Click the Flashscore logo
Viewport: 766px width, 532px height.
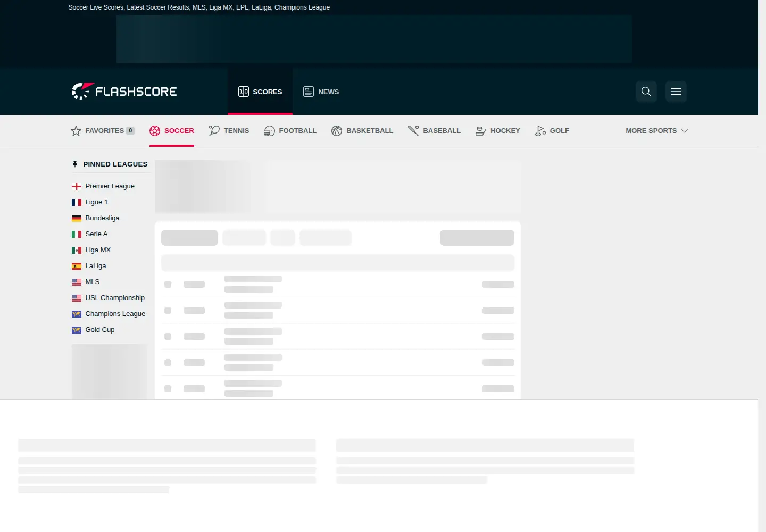click(124, 92)
